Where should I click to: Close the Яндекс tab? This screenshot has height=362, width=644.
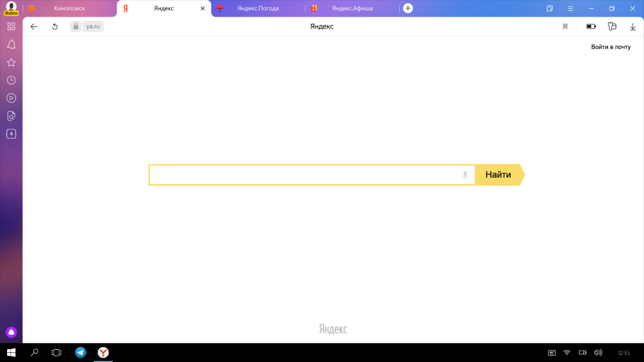click(202, 8)
